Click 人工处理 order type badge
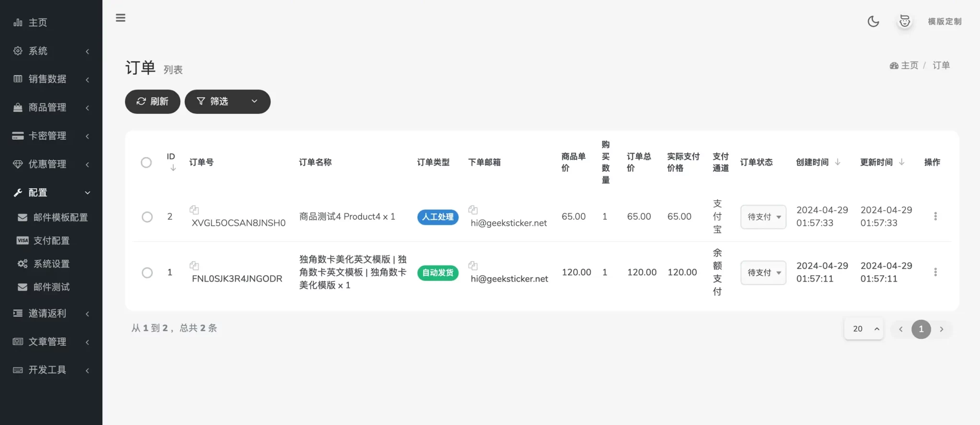 coord(438,217)
